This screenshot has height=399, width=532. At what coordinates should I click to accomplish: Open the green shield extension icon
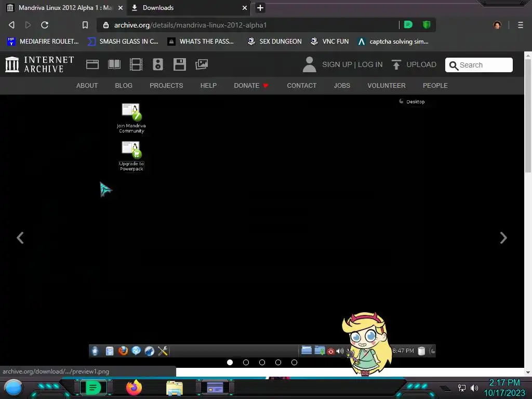pyautogui.click(x=427, y=25)
